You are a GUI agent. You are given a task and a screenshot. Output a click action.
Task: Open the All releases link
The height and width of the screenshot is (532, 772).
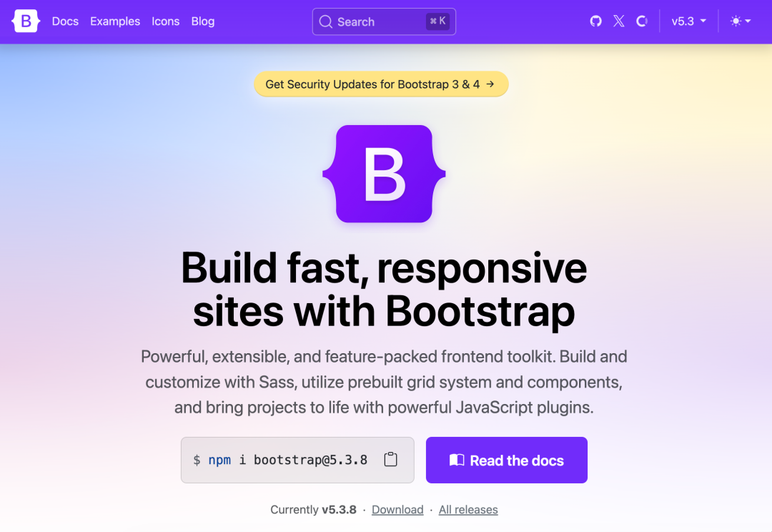(x=468, y=510)
